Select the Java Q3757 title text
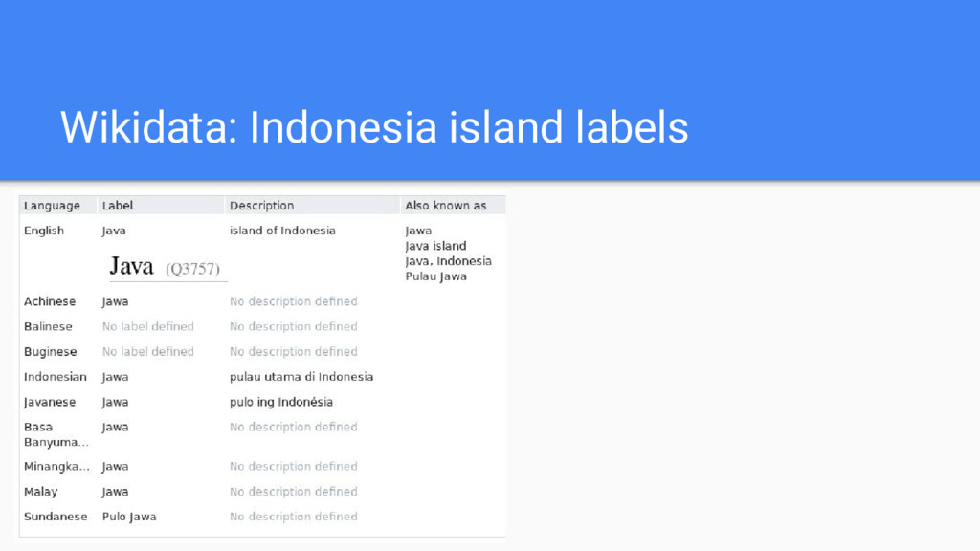The image size is (980, 551). pos(165,267)
